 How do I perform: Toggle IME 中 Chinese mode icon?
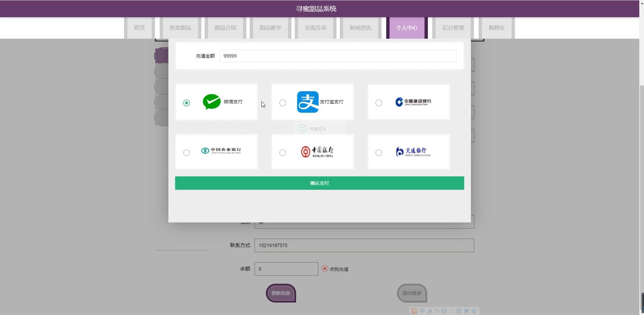[422, 311]
